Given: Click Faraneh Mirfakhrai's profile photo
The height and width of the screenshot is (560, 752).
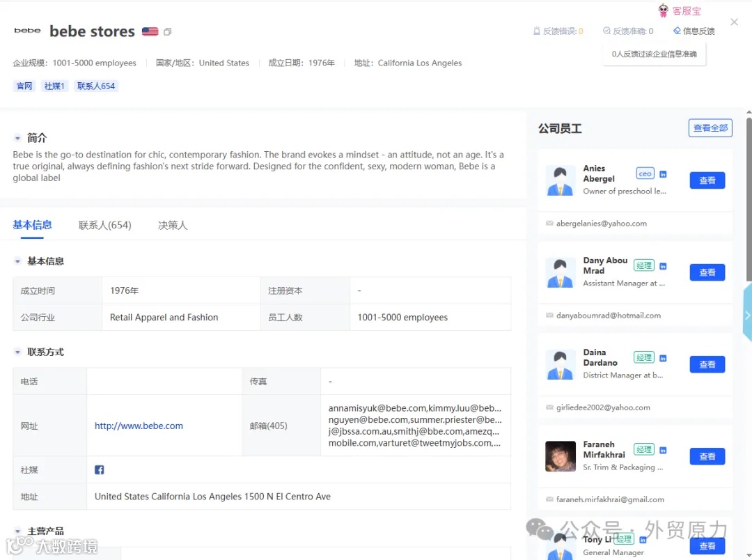Looking at the screenshot, I should 560,456.
